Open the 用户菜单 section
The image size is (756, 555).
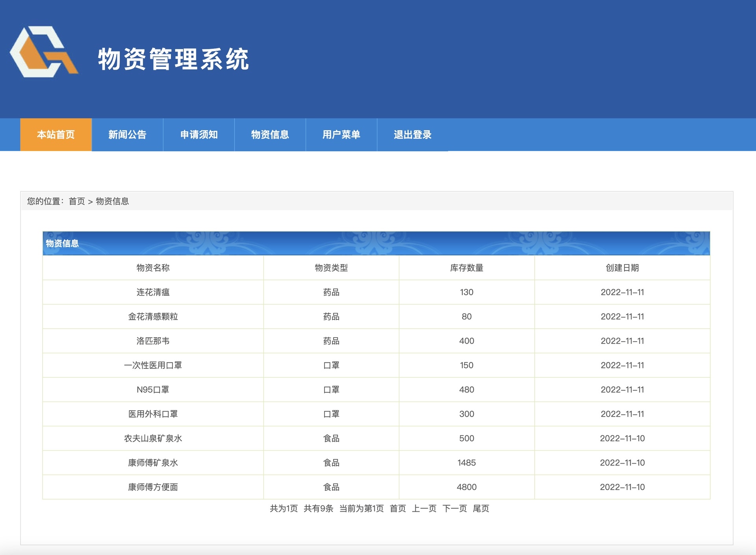(x=341, y=135)
